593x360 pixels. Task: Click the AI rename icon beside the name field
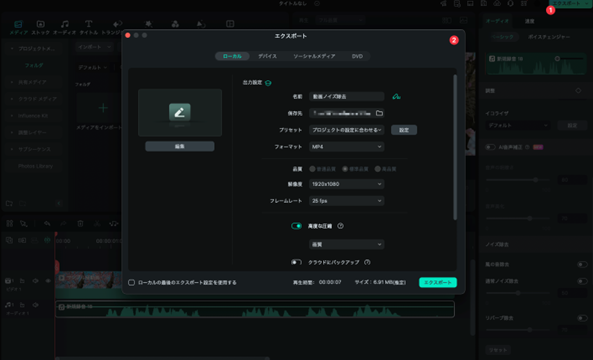click(396, 96)
